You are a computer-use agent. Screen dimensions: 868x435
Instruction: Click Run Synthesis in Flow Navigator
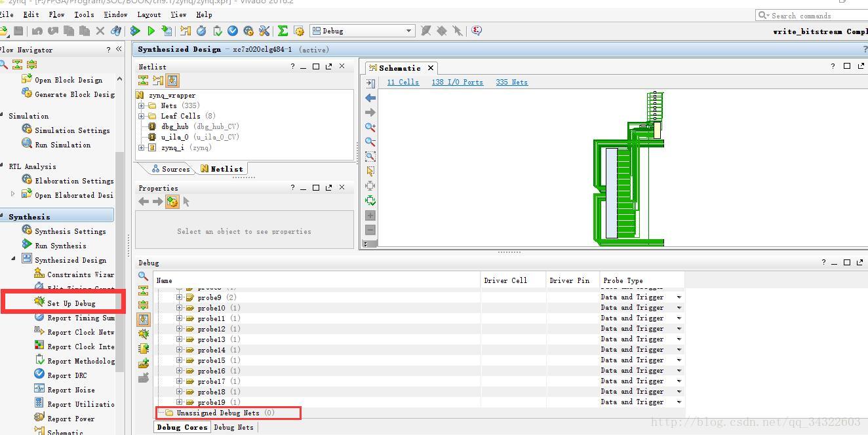[x=60, y=246]
